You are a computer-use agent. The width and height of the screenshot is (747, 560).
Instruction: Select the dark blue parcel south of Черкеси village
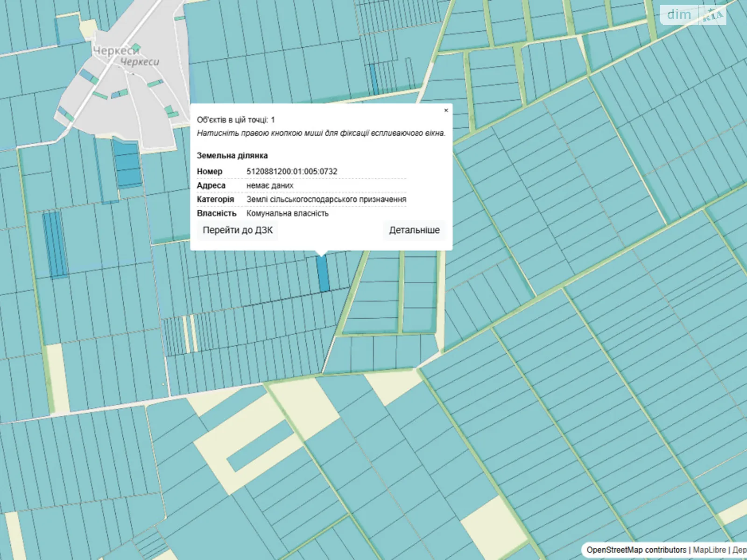[127, 163]
